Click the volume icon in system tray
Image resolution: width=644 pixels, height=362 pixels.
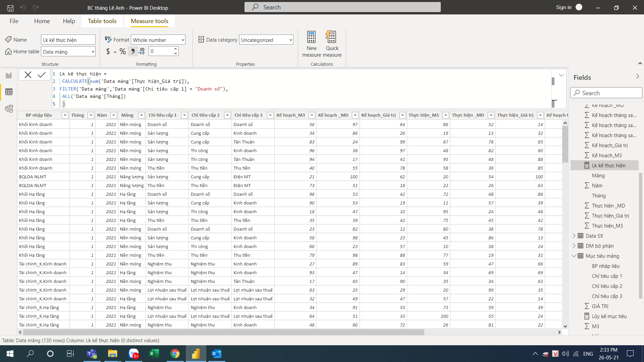566,354
